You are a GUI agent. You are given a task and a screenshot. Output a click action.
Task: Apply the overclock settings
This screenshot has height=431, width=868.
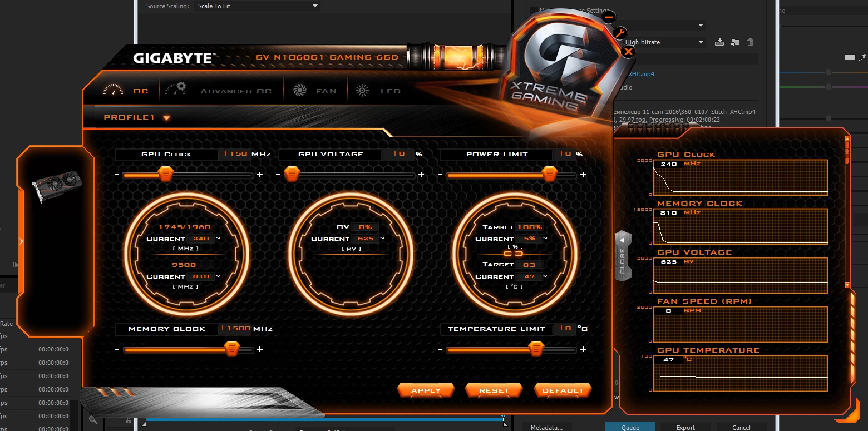point(426,390)
